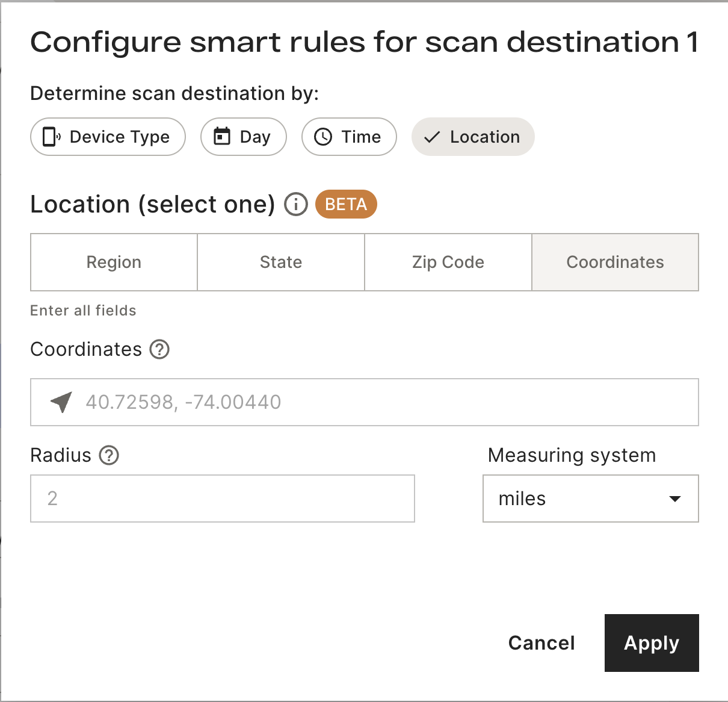Click the checkmark icon on Location chip
This screenshot has width=728, height=702.
coord(432,137)
